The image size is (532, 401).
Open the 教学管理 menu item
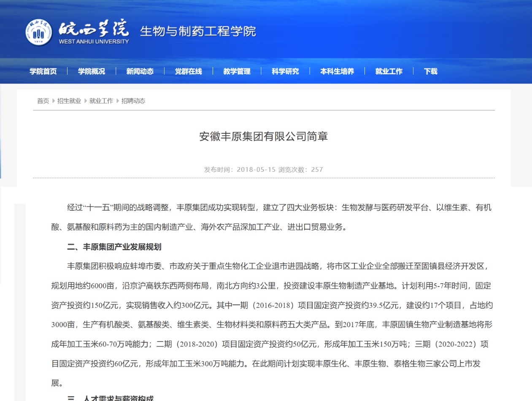click(237, 71)
